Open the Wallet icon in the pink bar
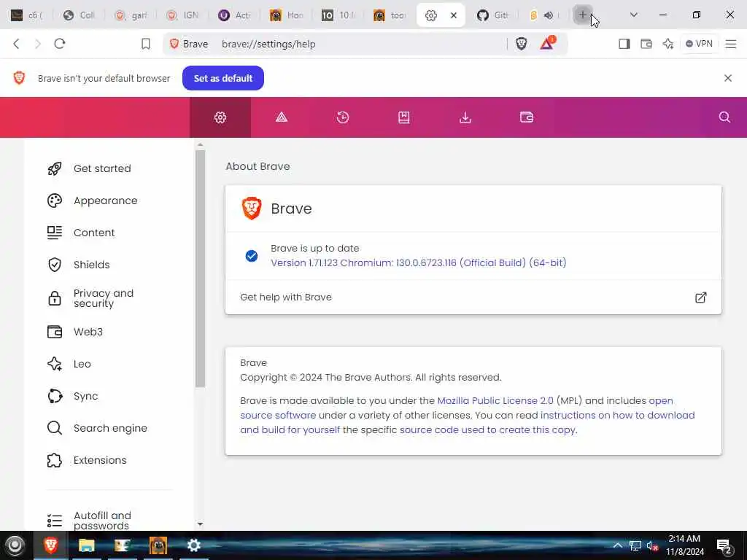 [x=527, y=117]
